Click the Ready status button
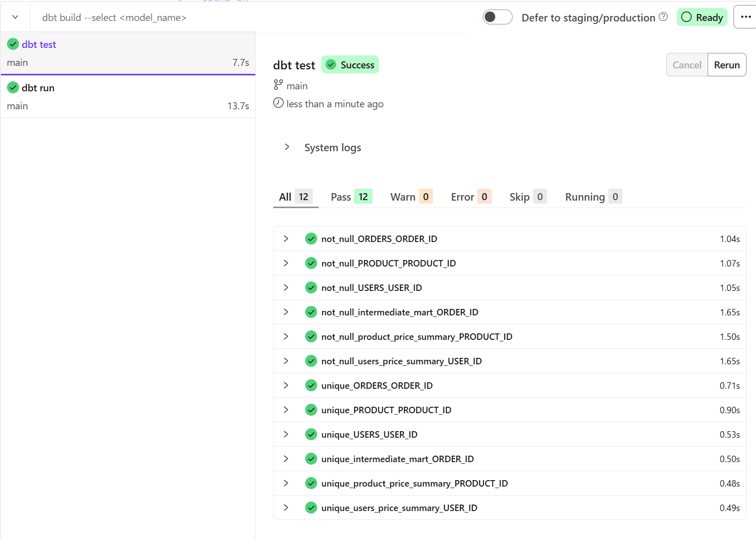 click(702, 17)
